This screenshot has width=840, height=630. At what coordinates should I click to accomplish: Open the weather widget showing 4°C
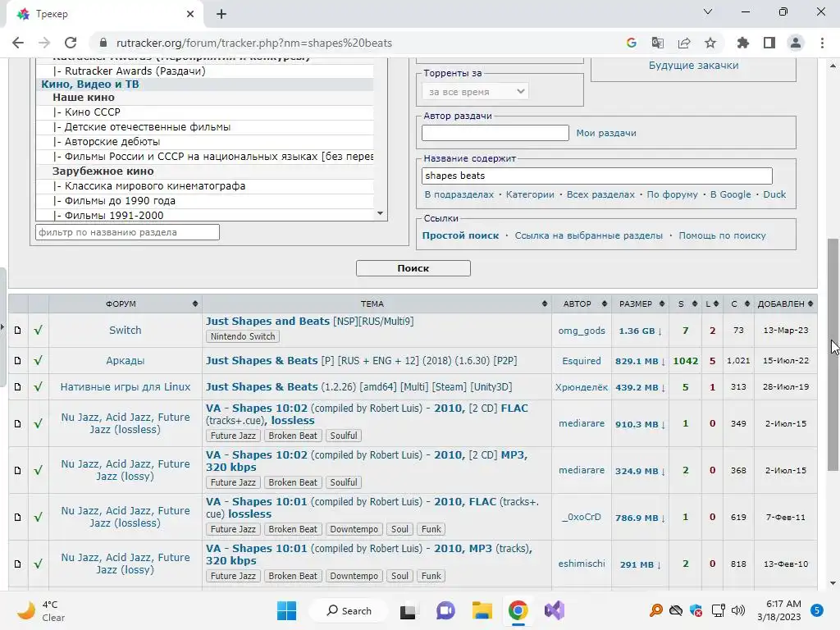pyautogui.click(x=41, y=610)
